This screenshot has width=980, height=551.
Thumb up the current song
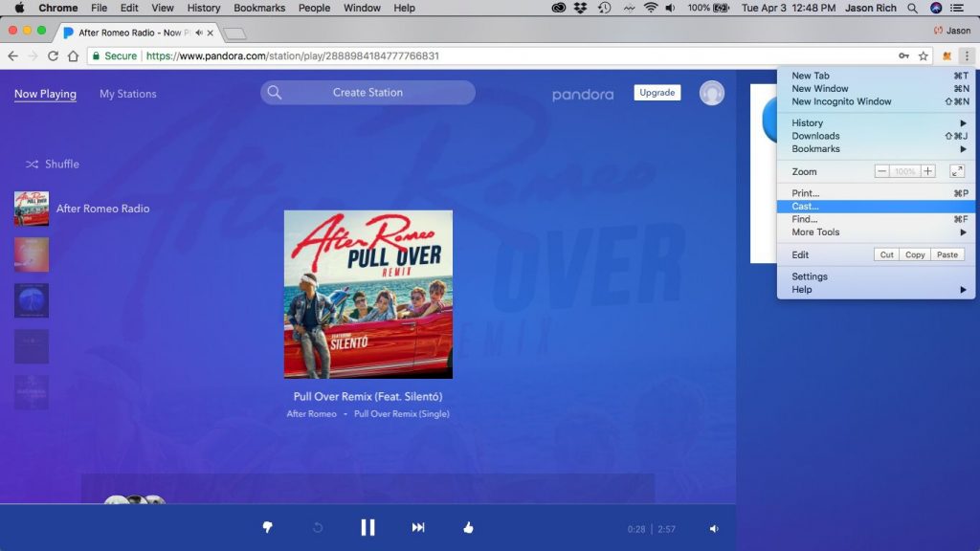[x=468, y=527]
